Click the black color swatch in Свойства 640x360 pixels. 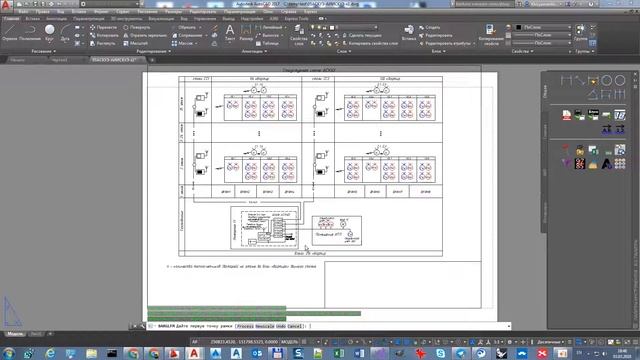tap(519, 27)
